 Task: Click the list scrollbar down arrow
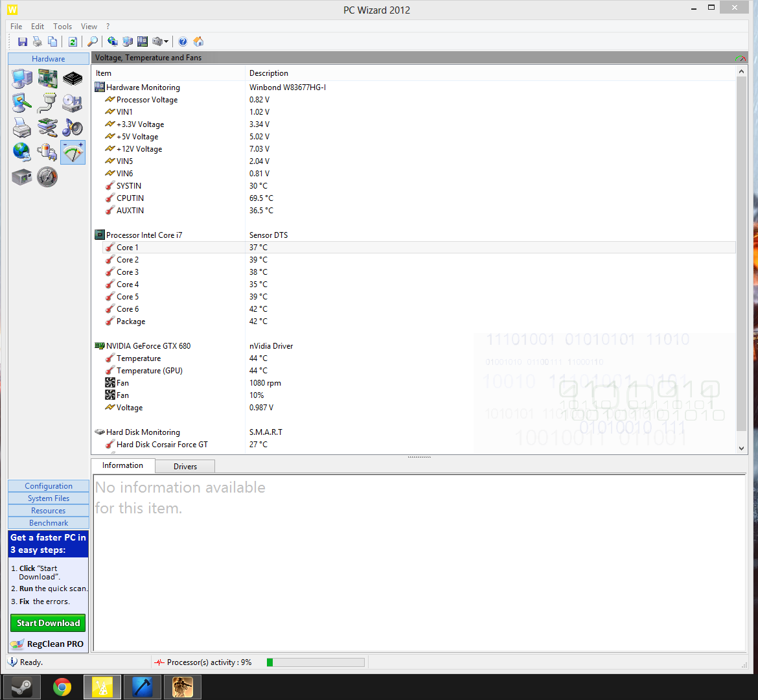click(x=742, y=449)
